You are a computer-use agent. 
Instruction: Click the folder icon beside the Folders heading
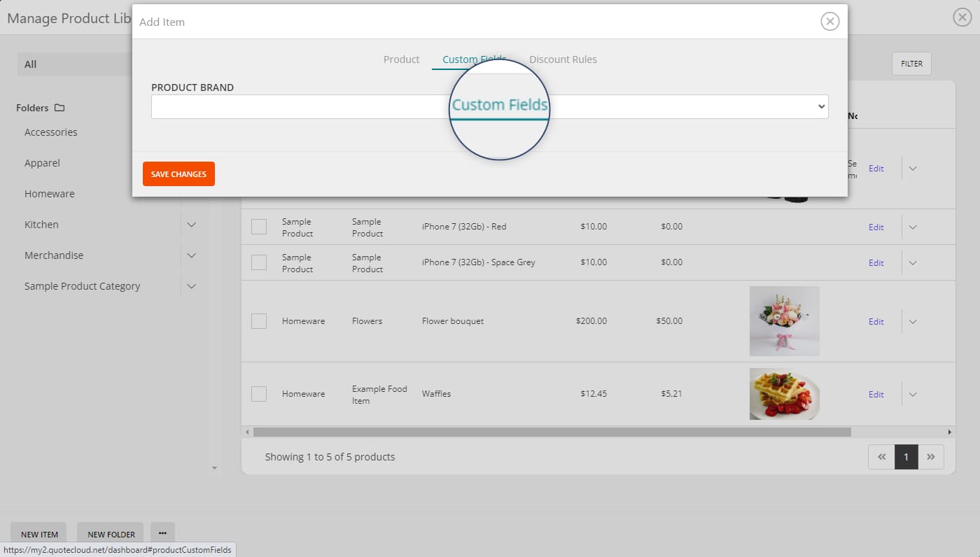pos(59,107)
